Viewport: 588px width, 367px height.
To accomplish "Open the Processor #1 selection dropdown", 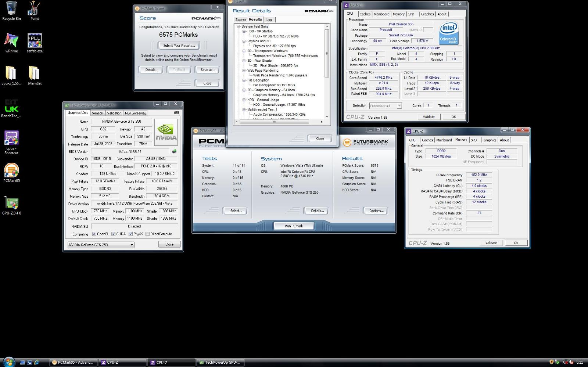I will 385,106.
